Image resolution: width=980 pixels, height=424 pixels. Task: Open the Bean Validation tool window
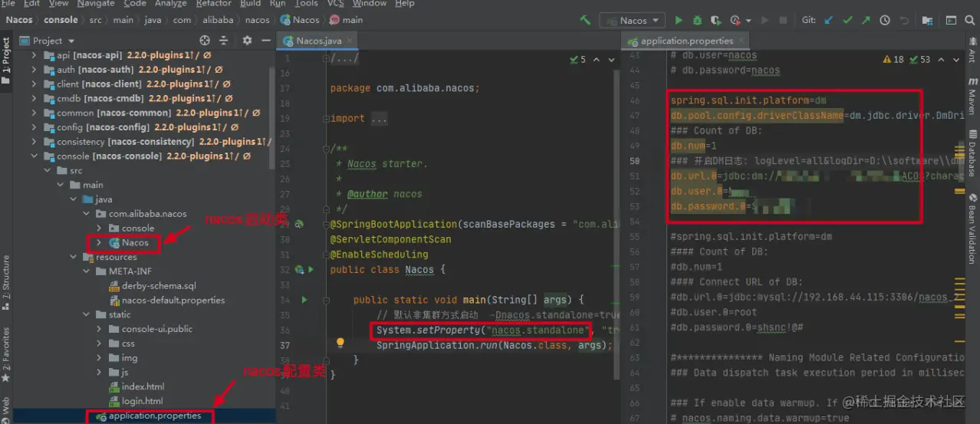pos(972,228)
